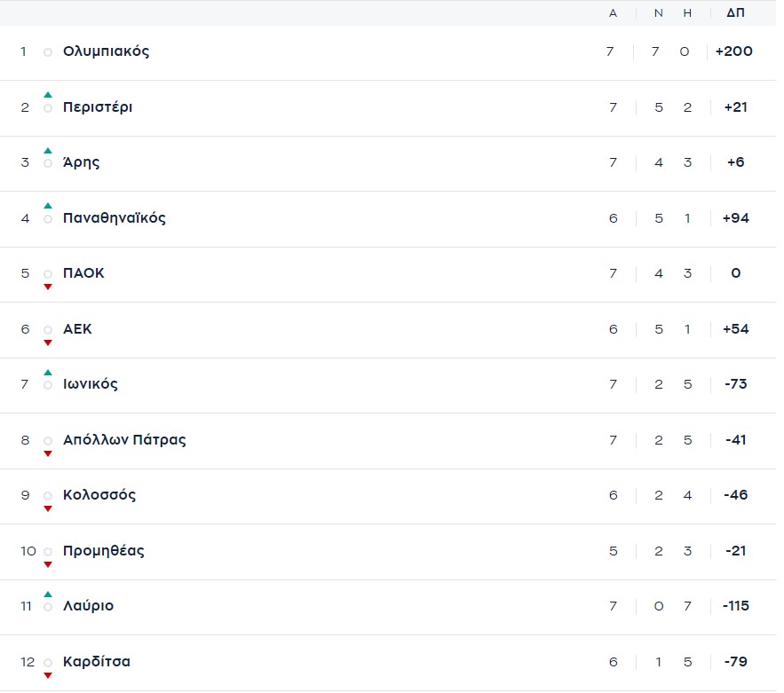Click the ΔΠ column header
This screenshot has height=693, width=784.
pos(735,13)
